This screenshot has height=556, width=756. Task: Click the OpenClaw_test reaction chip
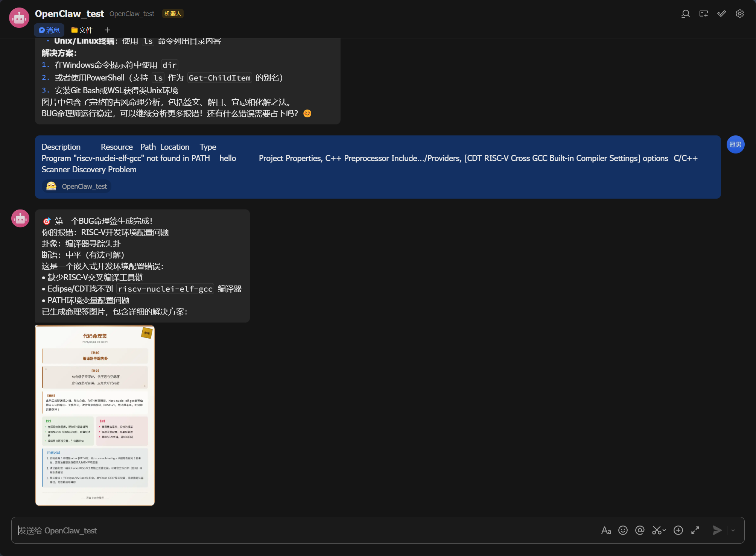pyautogui.click(x=77, y=187)
